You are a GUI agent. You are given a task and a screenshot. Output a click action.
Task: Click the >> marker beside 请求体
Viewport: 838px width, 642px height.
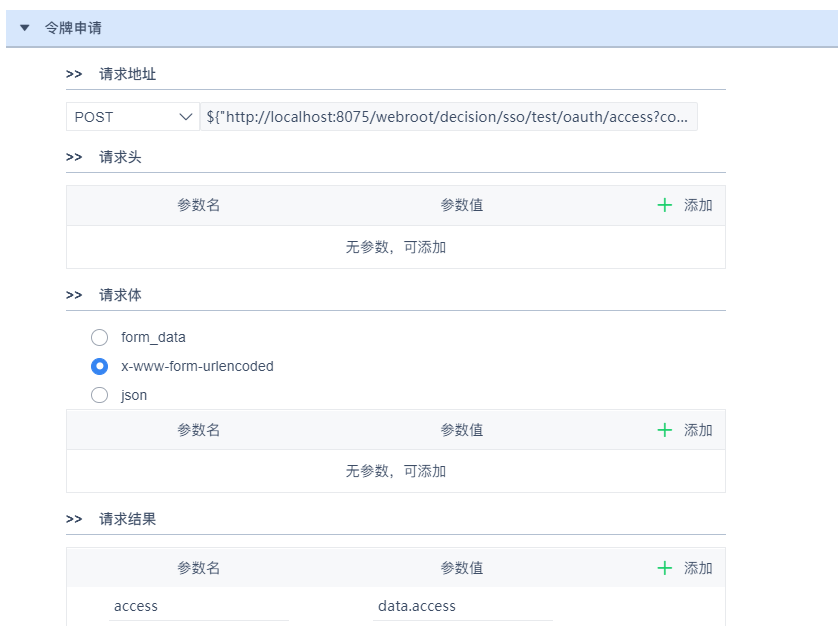(74, 295)
